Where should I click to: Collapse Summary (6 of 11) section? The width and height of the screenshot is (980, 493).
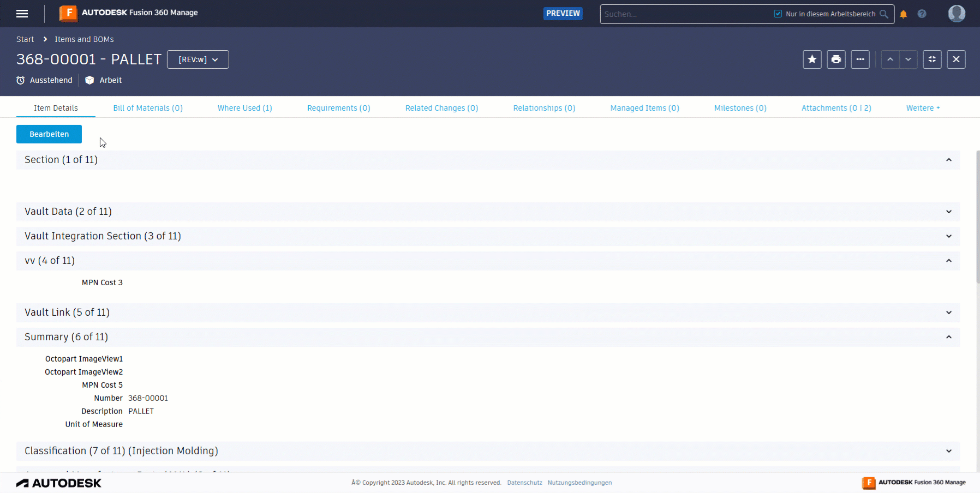coord(949,337)
